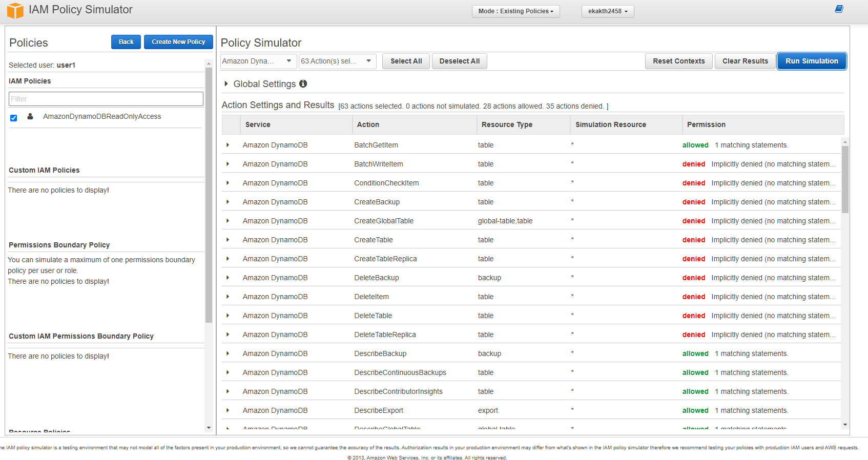Click the IAM Policy Simulator title

[x=80, y=10]
